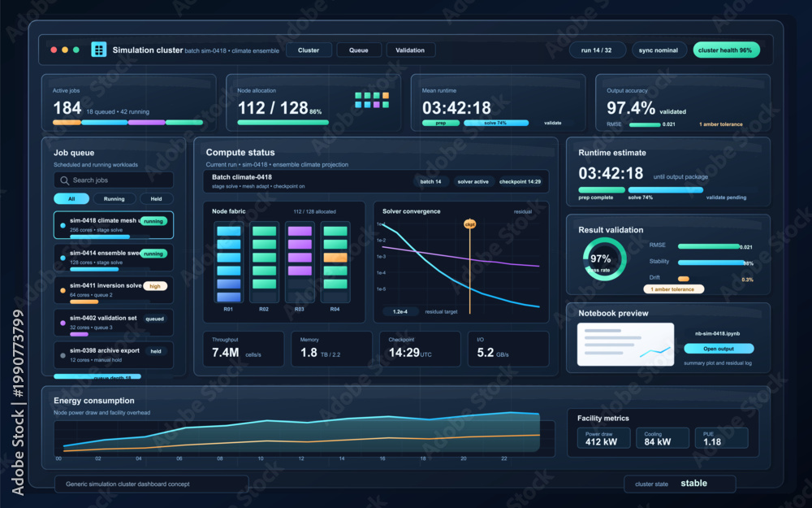The width and height of the screenshot is (812, 508).
Task: Click the Search jobs input field
Action: point(114,180)
